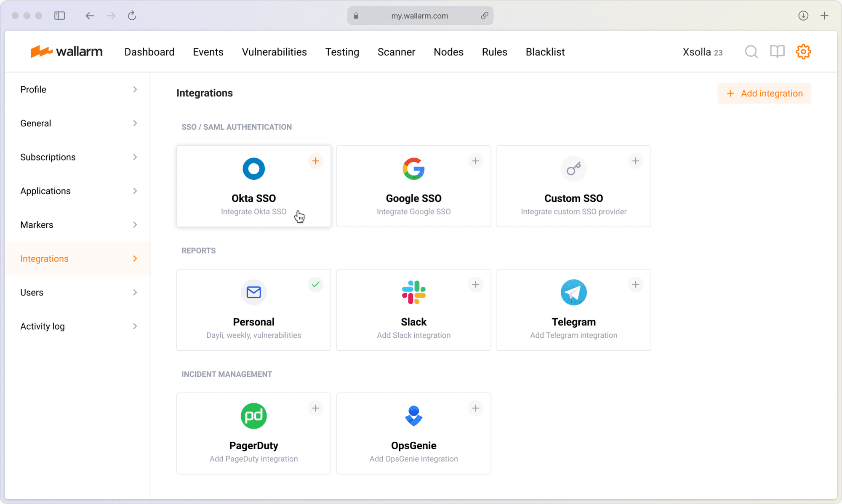Viewport: 842px width, 504px height.
Task: Go to the Blacklist tab
Action: (x=545, y=52)
